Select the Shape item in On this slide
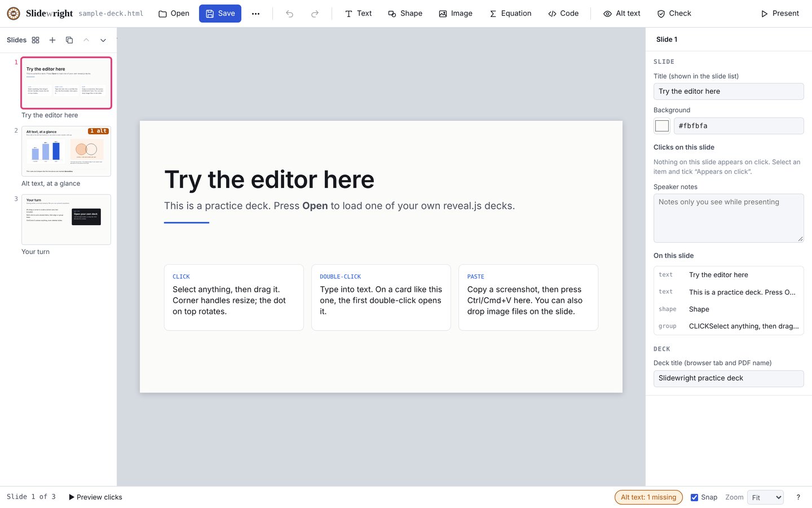The height and width of the screenshot is (508, 812). tap(729, 309)
